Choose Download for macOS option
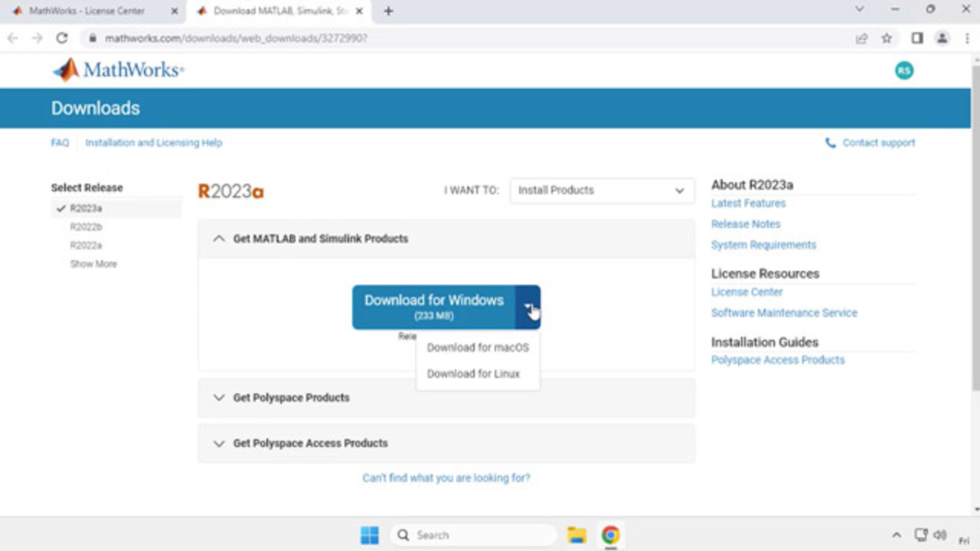Image resolution: width=980 pixels, height=551 pixels. (478, 347)
